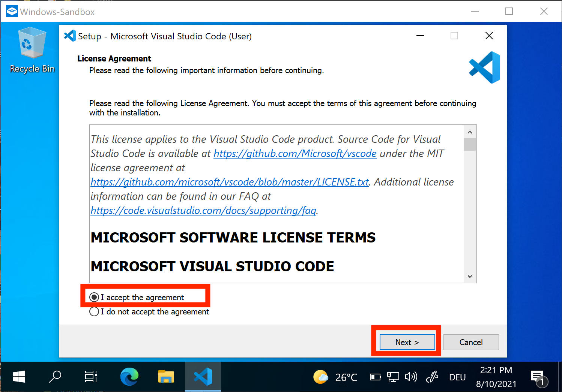The width and height of the screenshot is (562, 392).
Task: Open the taskbar search magnifier
Action: tap(55, 377)
